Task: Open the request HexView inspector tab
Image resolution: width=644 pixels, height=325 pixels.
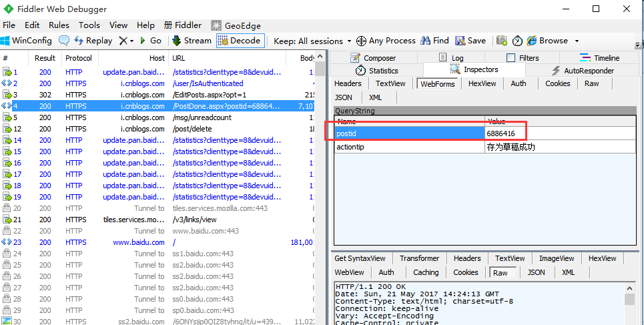Action: pyautogui.click(x=482, y=83)
